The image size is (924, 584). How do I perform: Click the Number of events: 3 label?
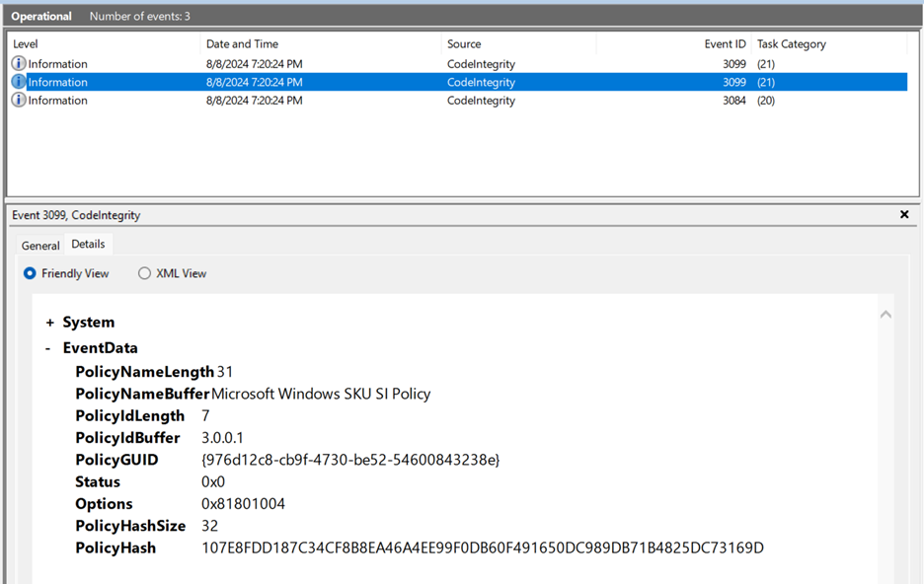(x=139, y=16)
